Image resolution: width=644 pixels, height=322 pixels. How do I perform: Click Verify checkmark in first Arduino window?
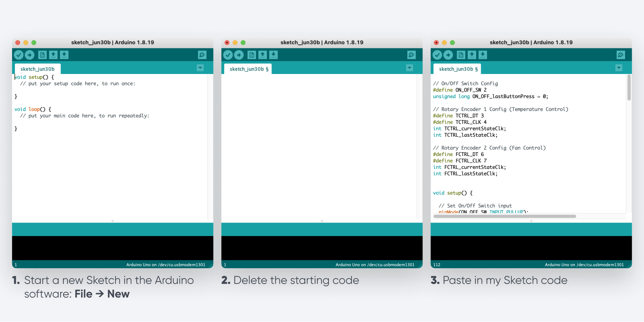(x=19, y=55)
